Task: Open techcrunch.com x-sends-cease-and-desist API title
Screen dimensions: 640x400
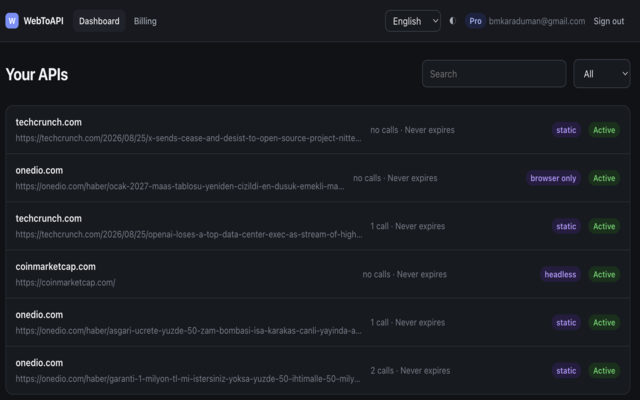Action: (49, 122)
